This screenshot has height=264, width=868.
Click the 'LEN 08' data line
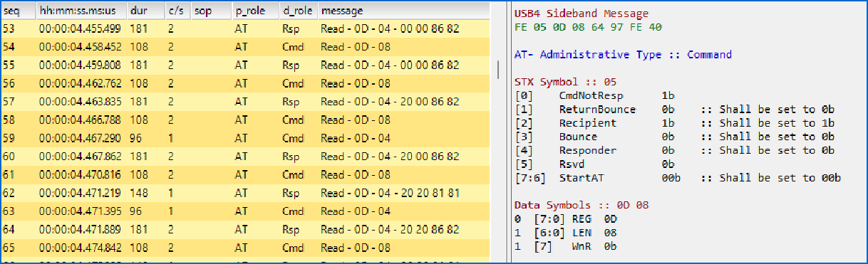coord(565,233)
